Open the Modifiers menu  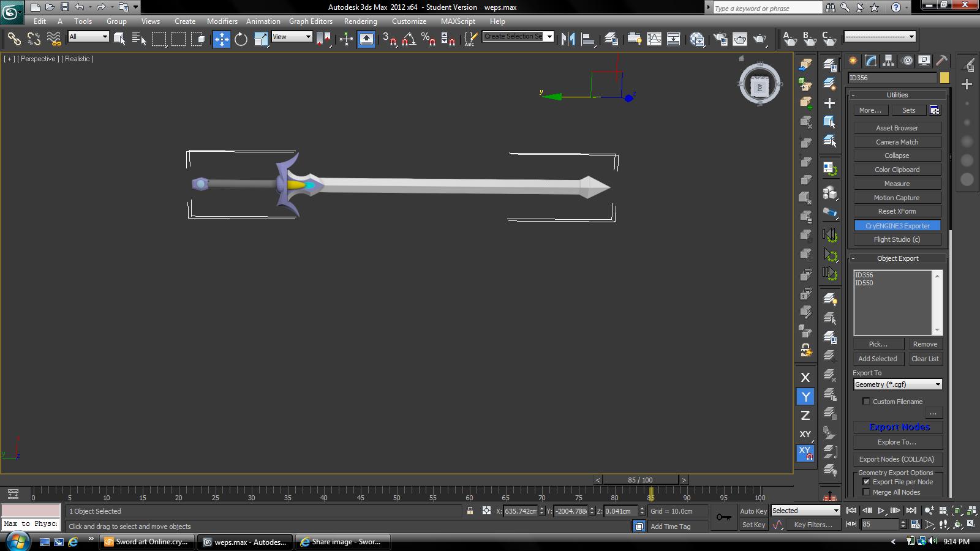click(222, 21)
